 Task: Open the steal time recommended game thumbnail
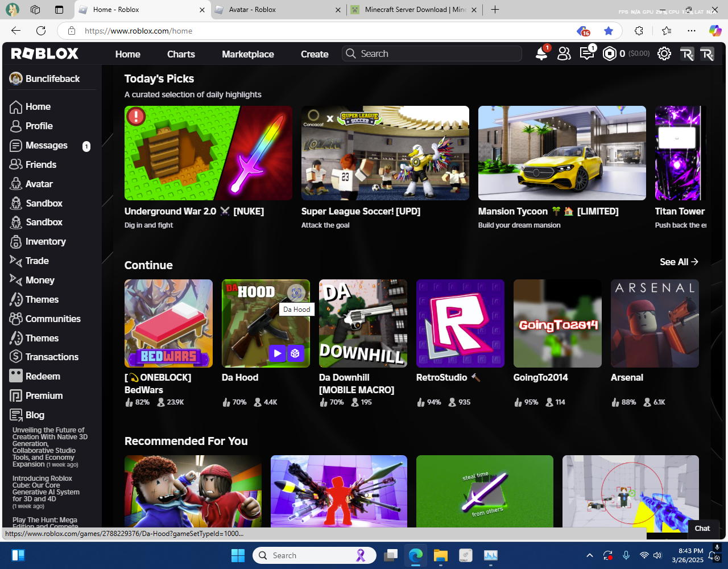tap(485, 491)
